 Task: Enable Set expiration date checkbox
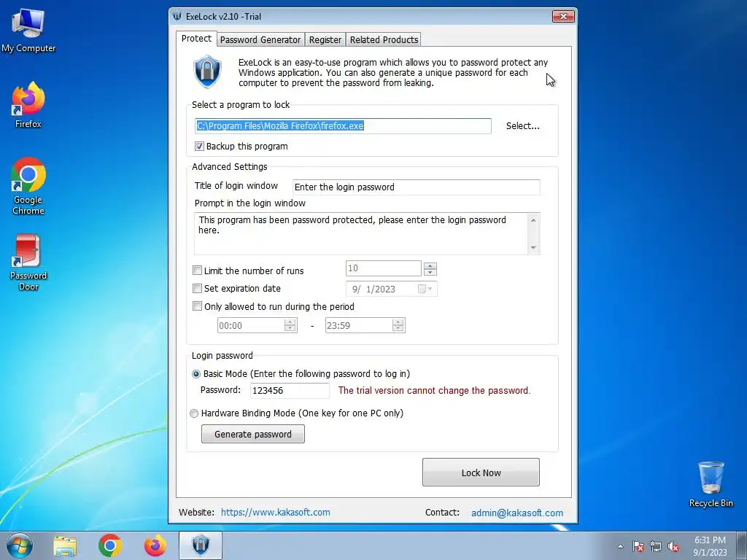pos(197,289)
